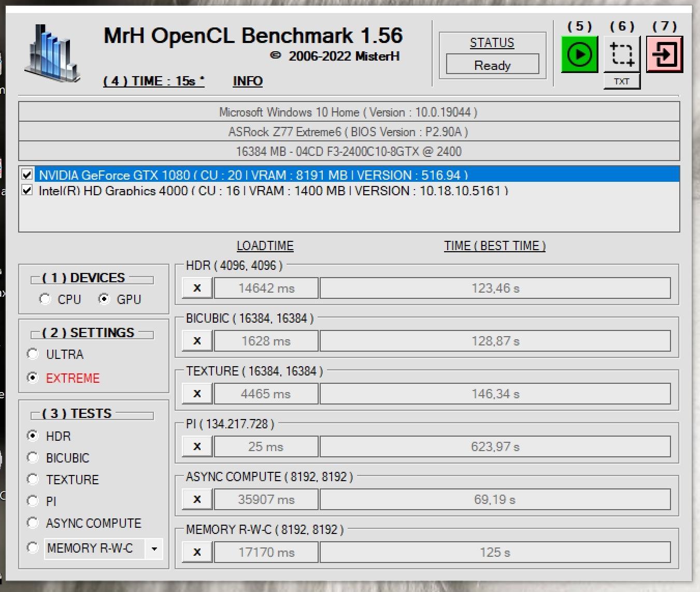Start the benchmark with the green play button

click(x=579, y=54)
